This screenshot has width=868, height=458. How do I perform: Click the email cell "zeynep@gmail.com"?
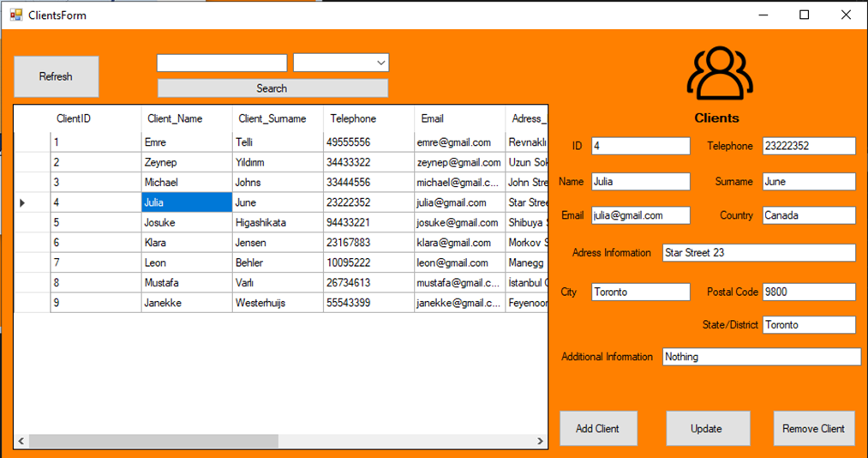459,162
